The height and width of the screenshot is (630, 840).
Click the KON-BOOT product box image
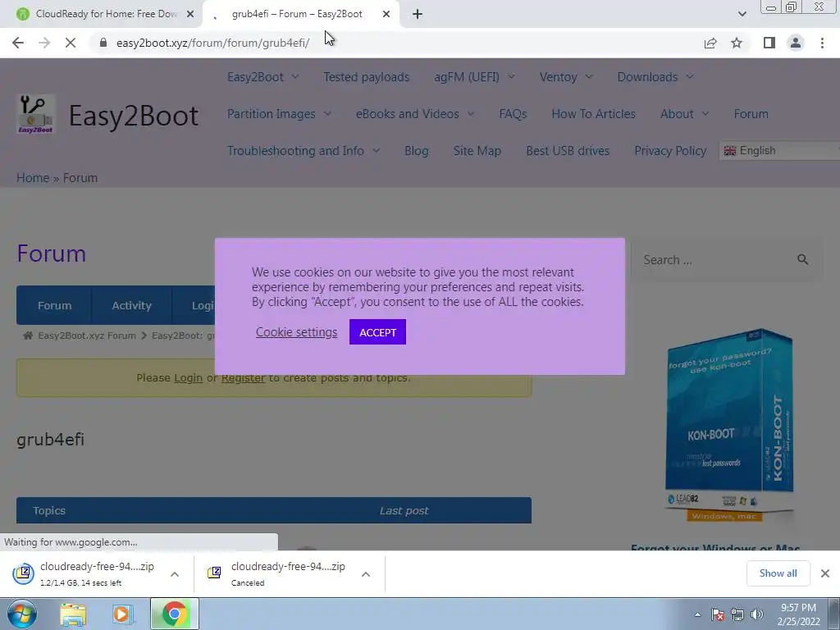click(729, 424)
